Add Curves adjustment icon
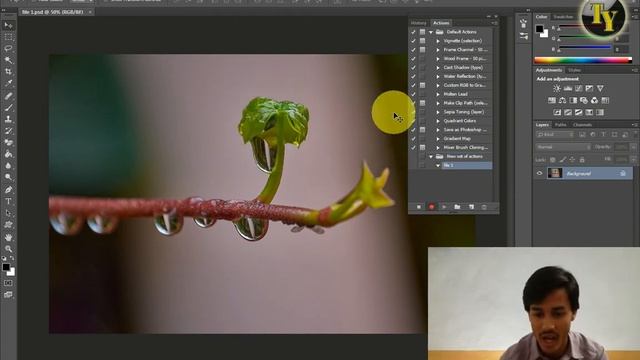The height and width of the screenshot is (360, 640). tap(579, 89)
